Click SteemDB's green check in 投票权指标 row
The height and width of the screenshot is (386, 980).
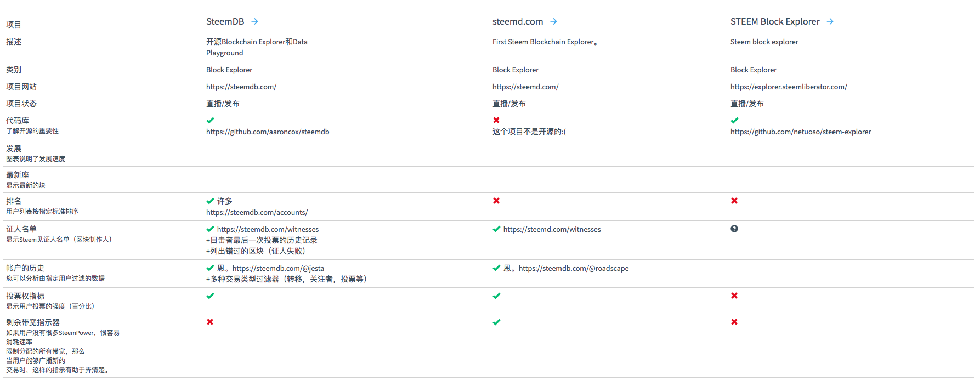210,296
